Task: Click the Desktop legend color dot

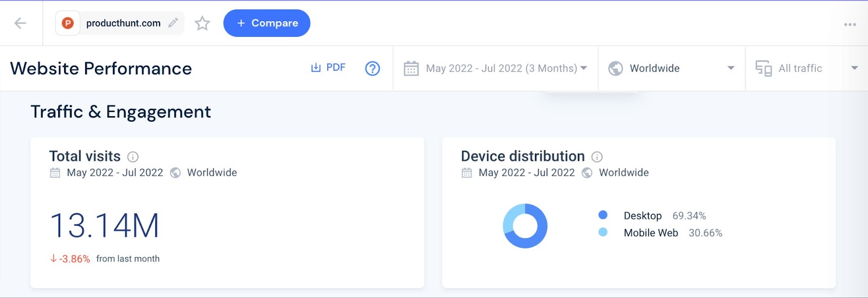Action: (x=603, y=215)
